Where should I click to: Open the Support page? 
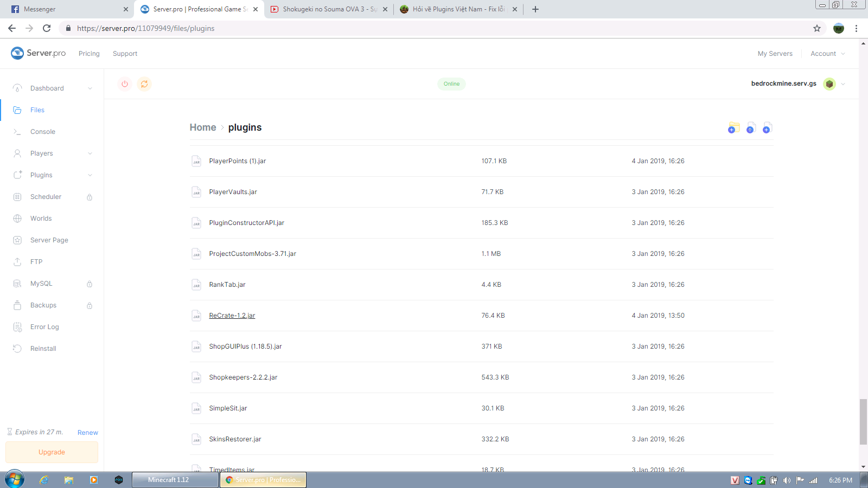click(x=125, y=54)
